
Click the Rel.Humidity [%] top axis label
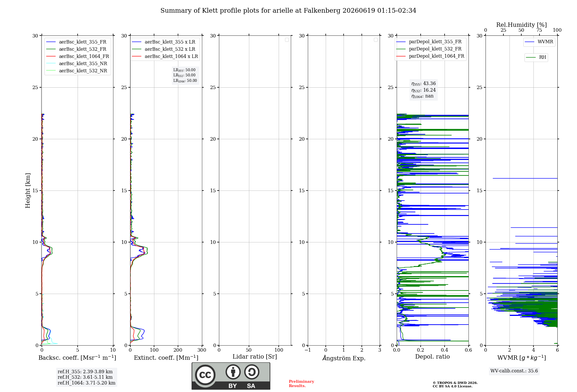tap(521, 25)
